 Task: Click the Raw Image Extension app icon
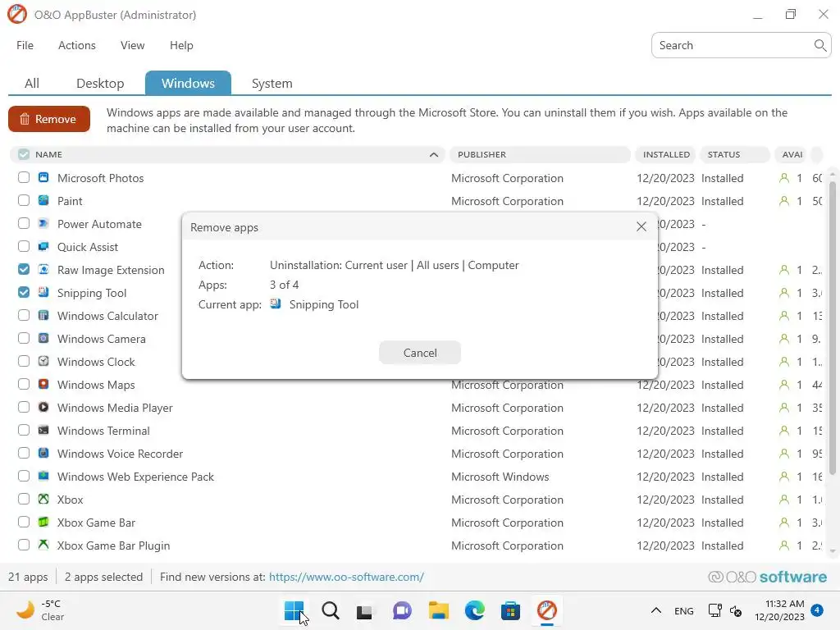(x=43, y=269)
